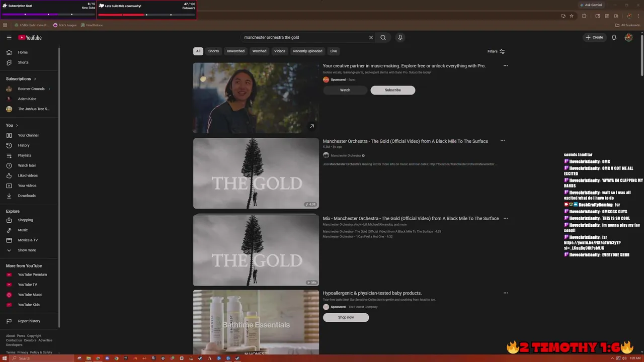Viewport: 644px width, 362px height.
Task: Click the Ask Gemini button in Chrome
Action: pyautogui.click(x=591, y=5)
